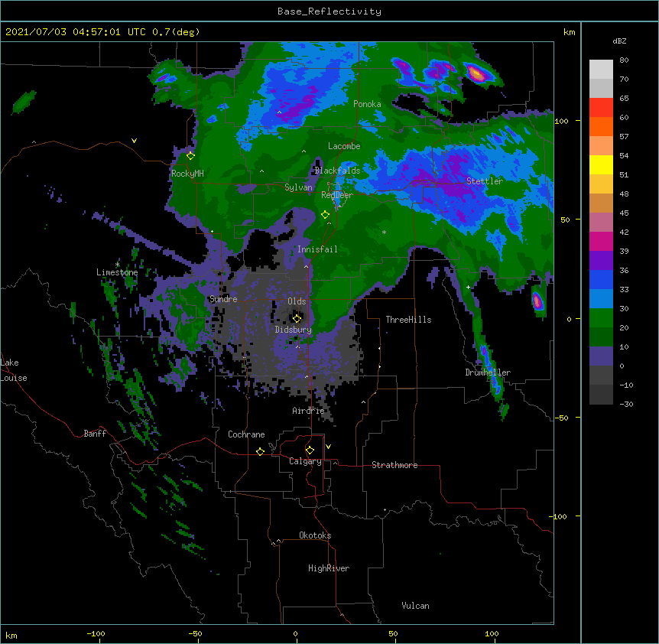The image size is (659, 644).
Task: Click the Limestone label
Action: coord(117,272)
